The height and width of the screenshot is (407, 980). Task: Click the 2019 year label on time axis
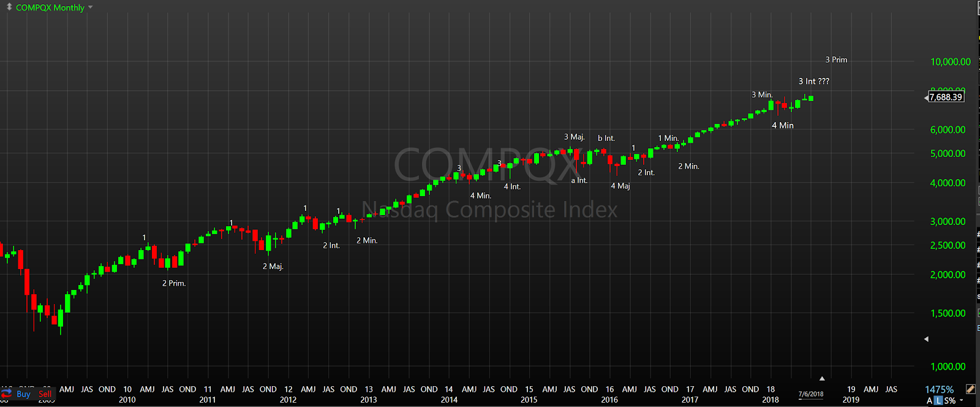point(851,400)
